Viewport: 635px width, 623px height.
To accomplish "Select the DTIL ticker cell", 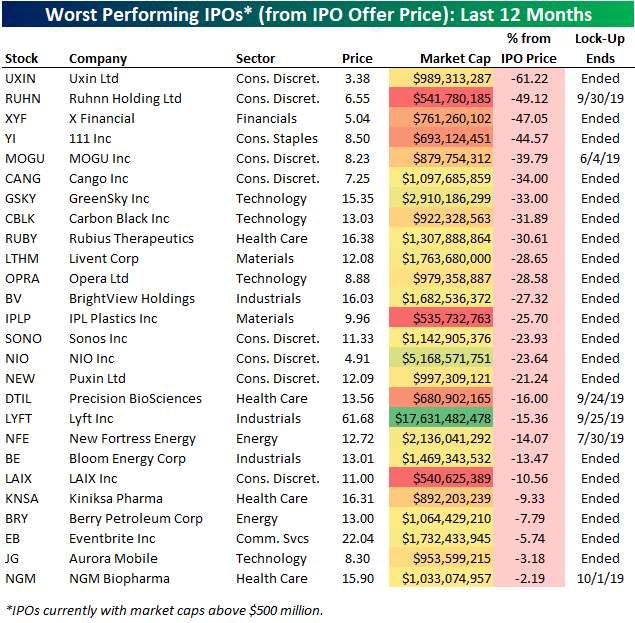I will (x=18, y=399).
